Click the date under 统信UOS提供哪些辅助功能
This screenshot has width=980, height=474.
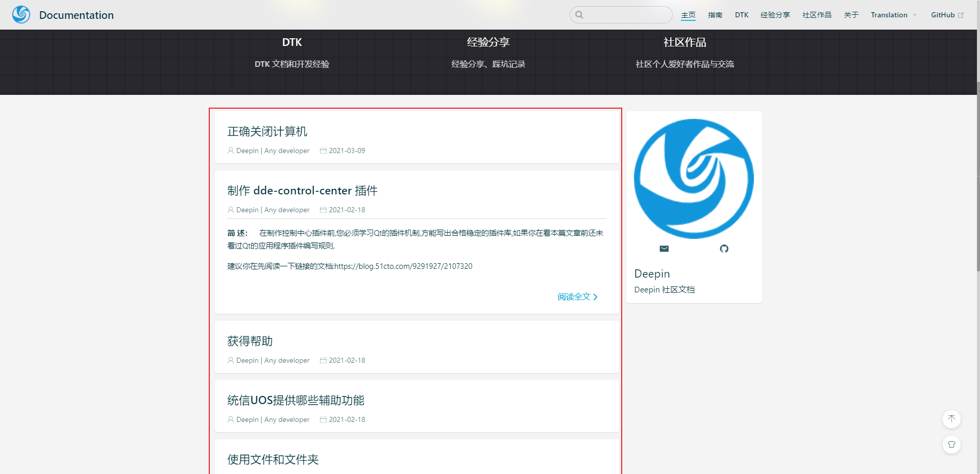tap(342, 419)
